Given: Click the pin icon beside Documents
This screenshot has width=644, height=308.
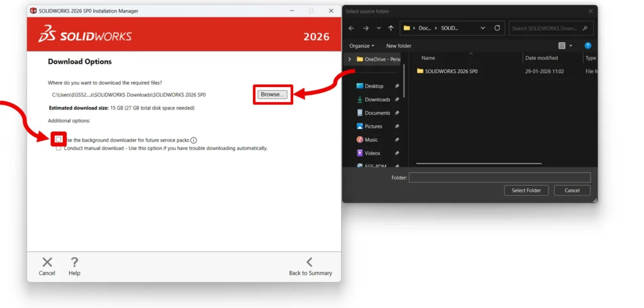Looking at the screenshot, I should (397, 113).
